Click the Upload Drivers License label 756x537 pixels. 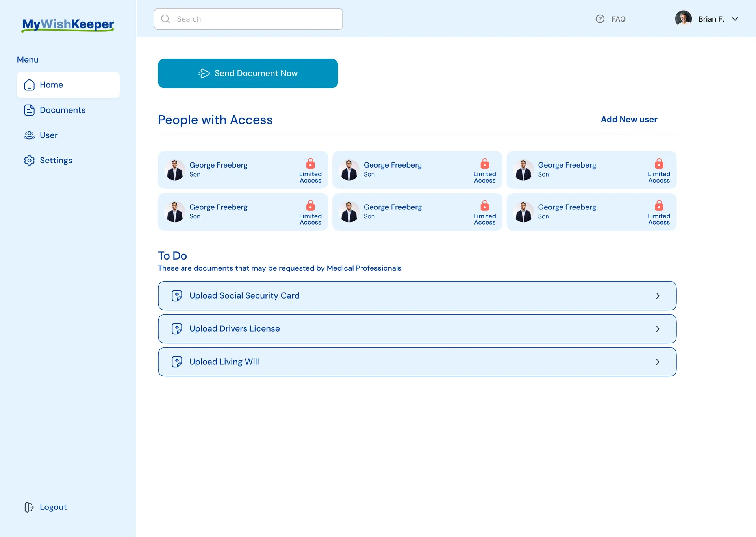pos(235,329)
